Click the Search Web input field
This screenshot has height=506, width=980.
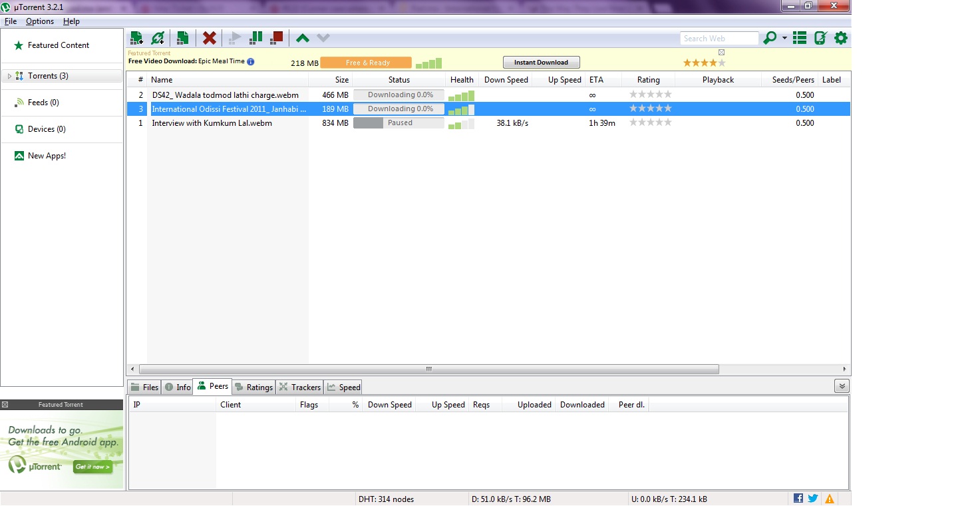[719, 39]
